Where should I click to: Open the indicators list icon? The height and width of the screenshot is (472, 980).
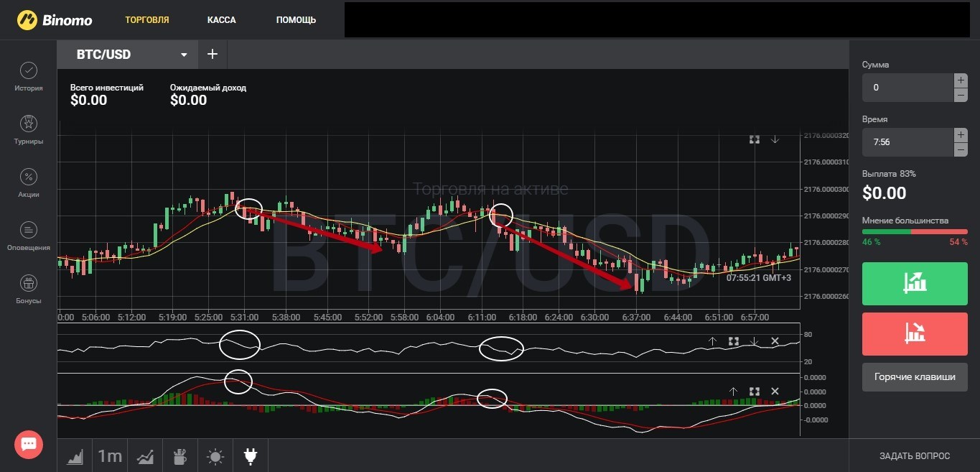(x=145, y=455)
